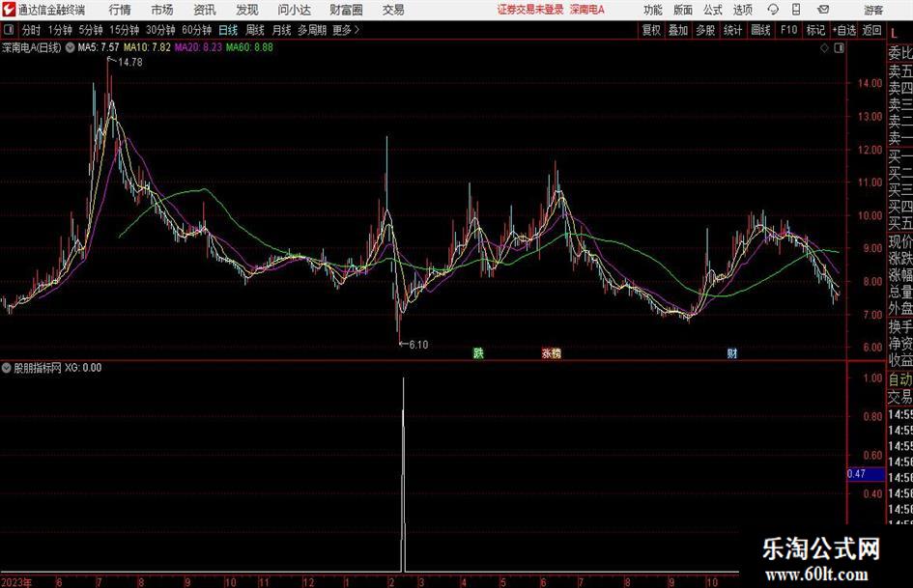
Task: Click the MA20: 8.23 indicator label
Action: [199, 47]
